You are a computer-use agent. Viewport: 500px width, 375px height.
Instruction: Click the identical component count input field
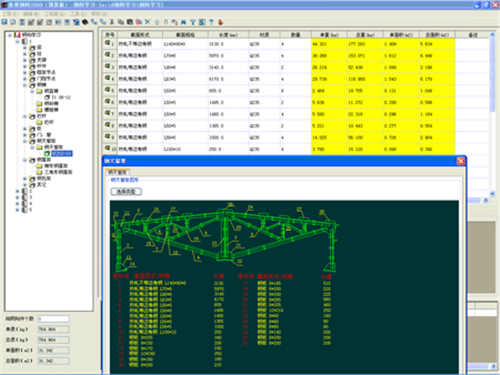point(53,319)
